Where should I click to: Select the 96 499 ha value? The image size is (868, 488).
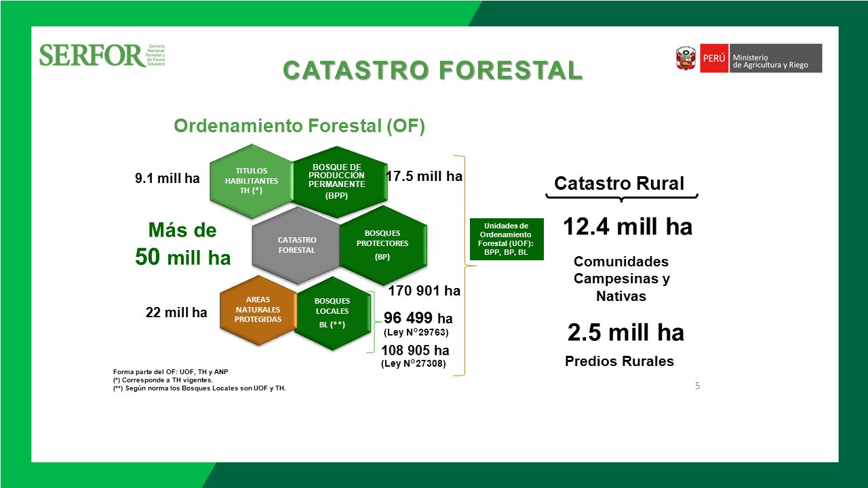[418, 319]
